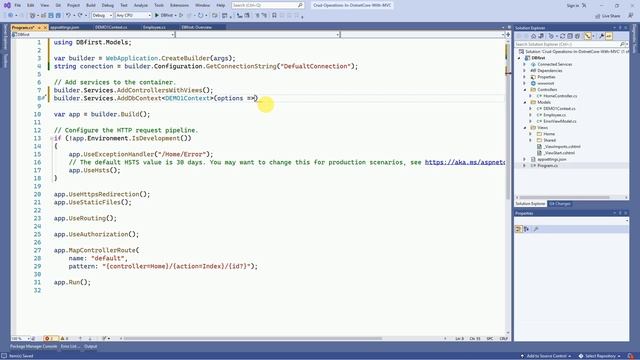
Task: Switch to Employee.cs tab
Action: point(154,27)
